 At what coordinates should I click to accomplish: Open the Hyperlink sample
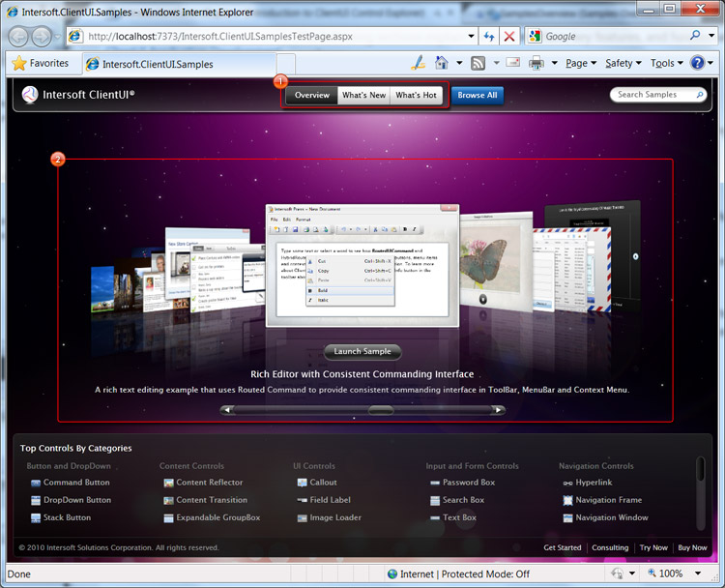(588, 483)
